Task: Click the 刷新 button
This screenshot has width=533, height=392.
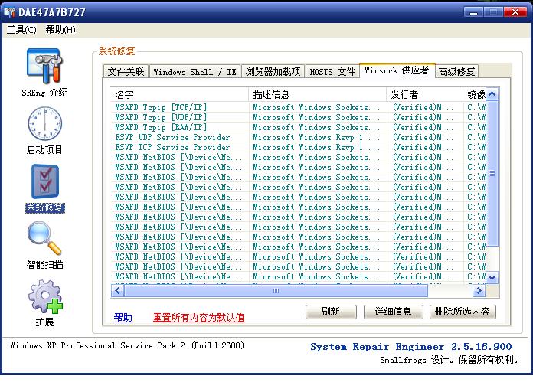Action: pyautogui.click(x=331, y=312)
